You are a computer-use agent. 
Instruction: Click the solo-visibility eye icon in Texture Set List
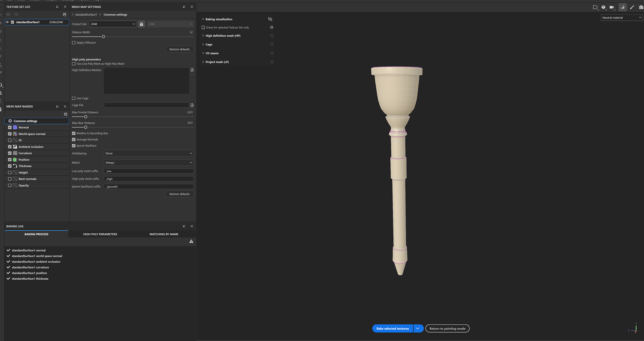(8, 14)
